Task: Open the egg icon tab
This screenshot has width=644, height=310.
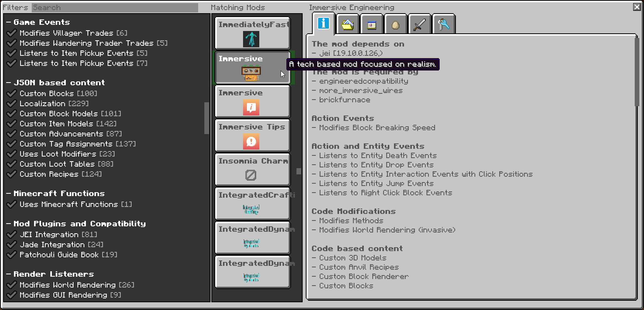Action: pyautogui.click(x=395, y=25)
